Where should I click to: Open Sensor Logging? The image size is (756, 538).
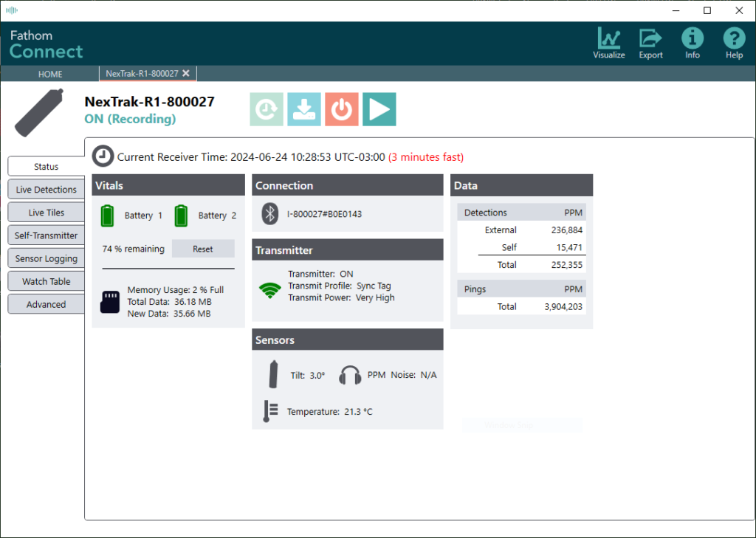(45, 258)
